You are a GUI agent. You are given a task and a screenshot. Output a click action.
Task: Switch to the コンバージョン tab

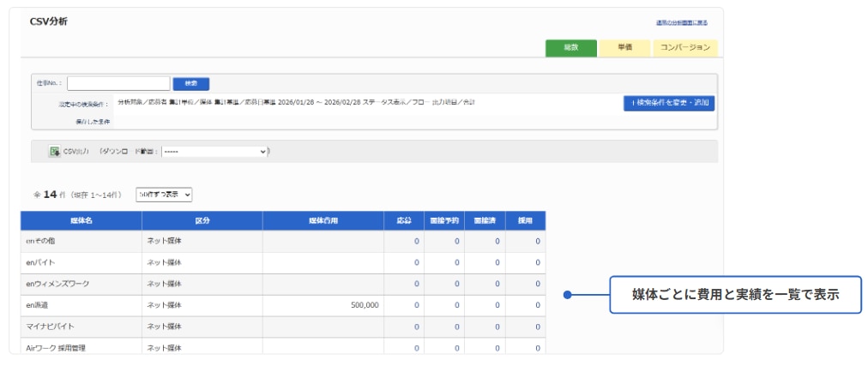685,48
